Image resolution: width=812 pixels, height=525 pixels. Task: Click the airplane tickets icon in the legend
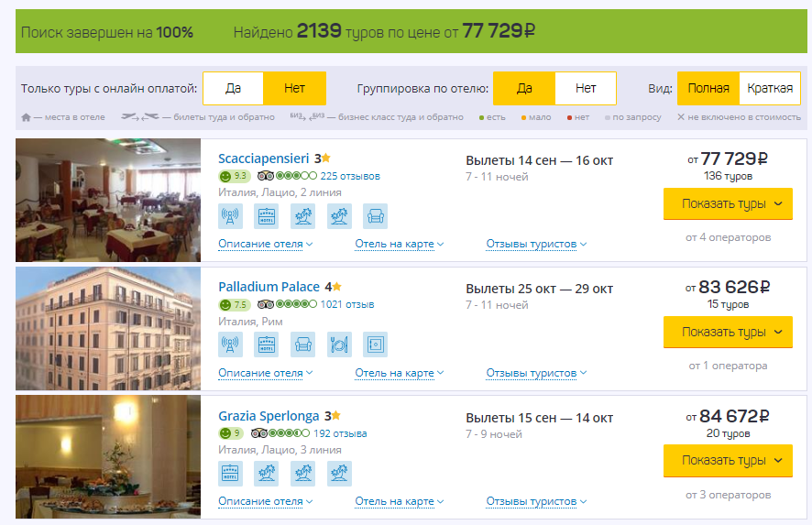coord(140,117)
